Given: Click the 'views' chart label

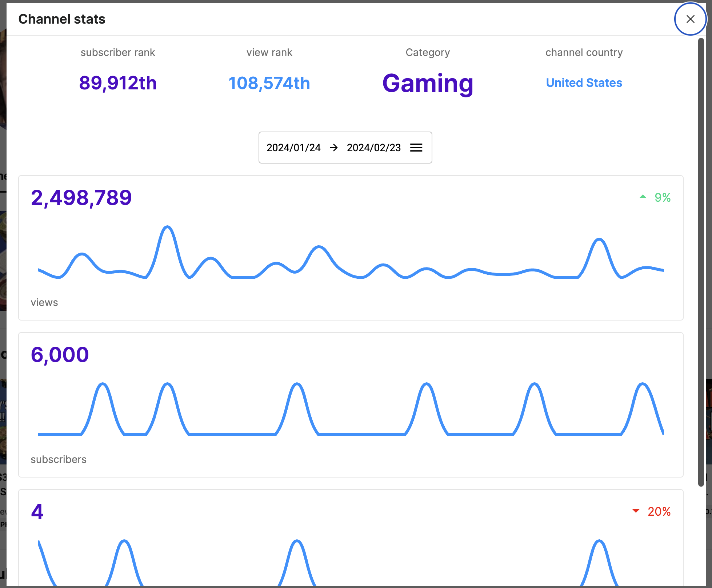Looking at the screenshot, I should click(44, 302).
